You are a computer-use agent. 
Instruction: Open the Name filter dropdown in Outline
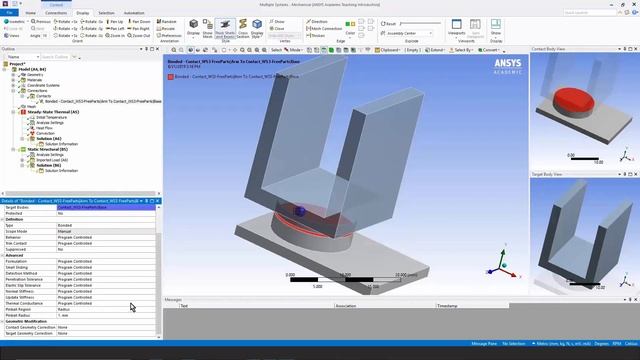(23, 57)
